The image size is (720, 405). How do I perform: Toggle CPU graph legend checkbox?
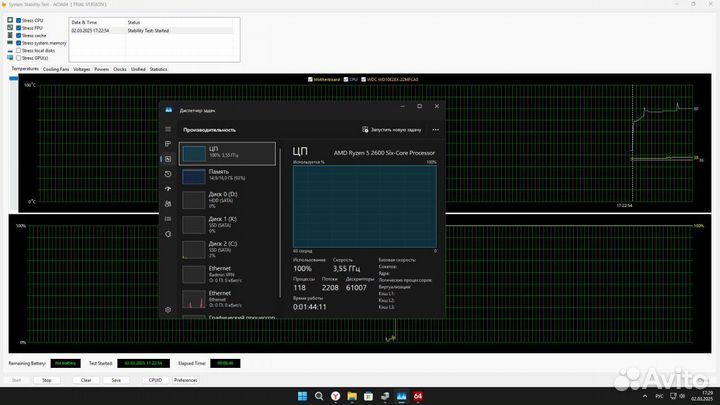click(x=346, y=79)
